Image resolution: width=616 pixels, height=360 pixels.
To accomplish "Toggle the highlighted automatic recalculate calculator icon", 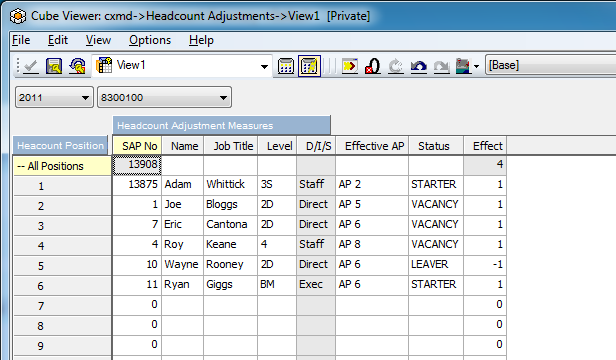I will (x=309, y=66).
